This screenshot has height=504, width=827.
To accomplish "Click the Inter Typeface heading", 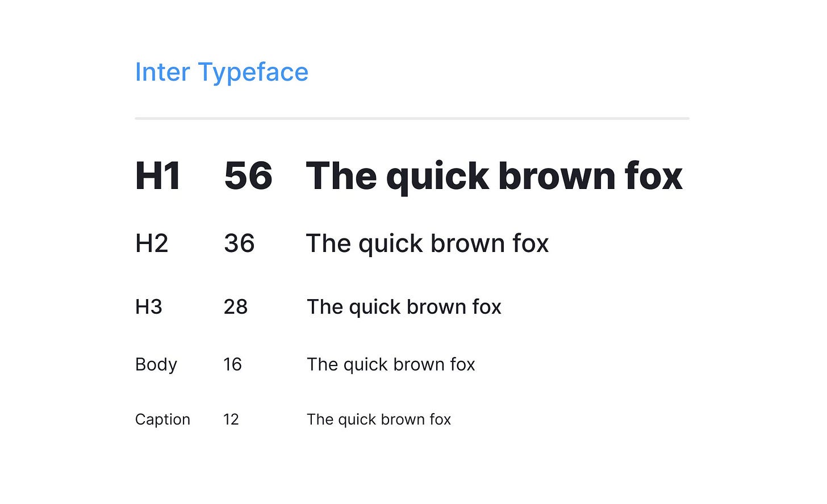I will (222, 73).
